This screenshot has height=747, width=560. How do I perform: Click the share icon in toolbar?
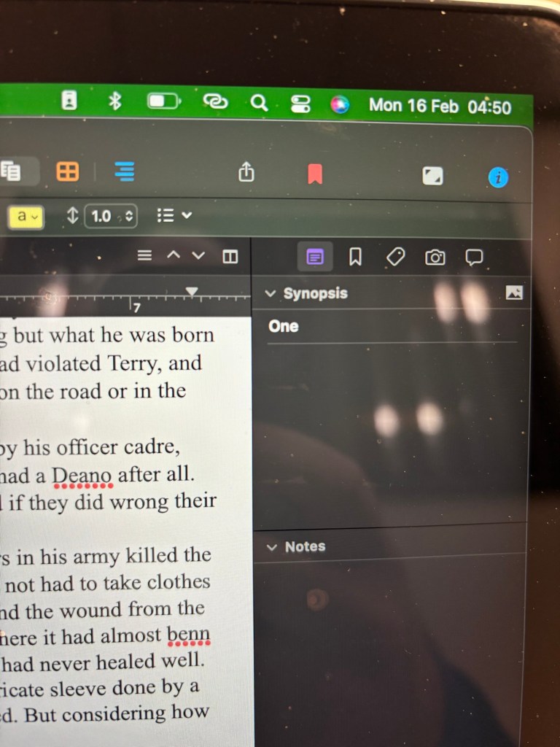pos(246,173)
